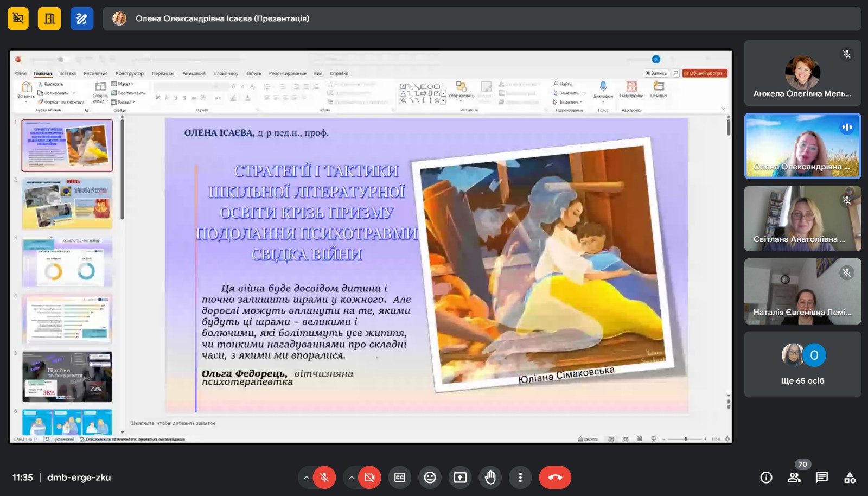Collapse the ribbon using the chevron
Image resolution: width=868 pixels, height=496 pixels.
pyautogui.click(x=724, y=109)
